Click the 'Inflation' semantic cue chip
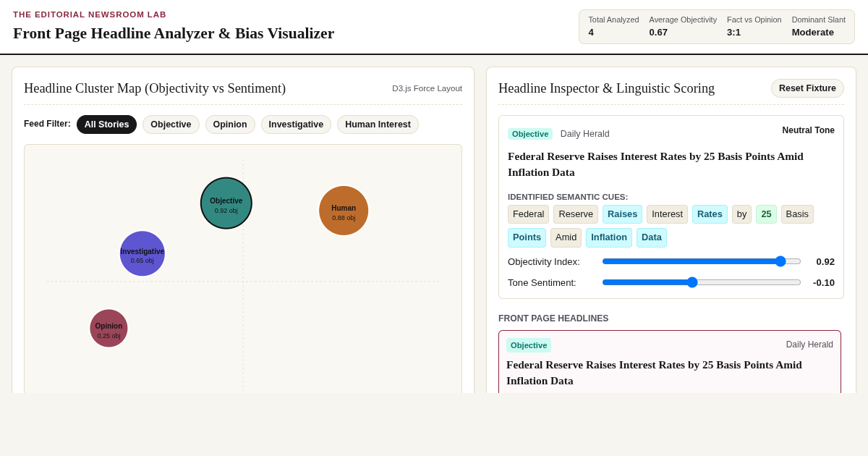This screenshot has height=456, width=868. point(609,237)
